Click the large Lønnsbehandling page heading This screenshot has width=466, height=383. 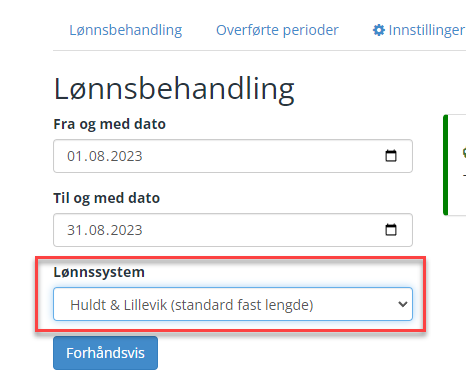174,89
